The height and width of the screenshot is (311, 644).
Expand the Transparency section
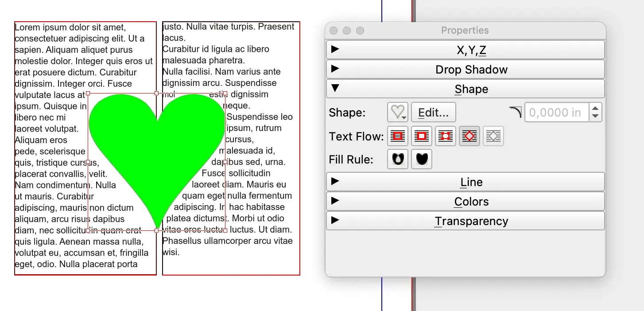465,221
